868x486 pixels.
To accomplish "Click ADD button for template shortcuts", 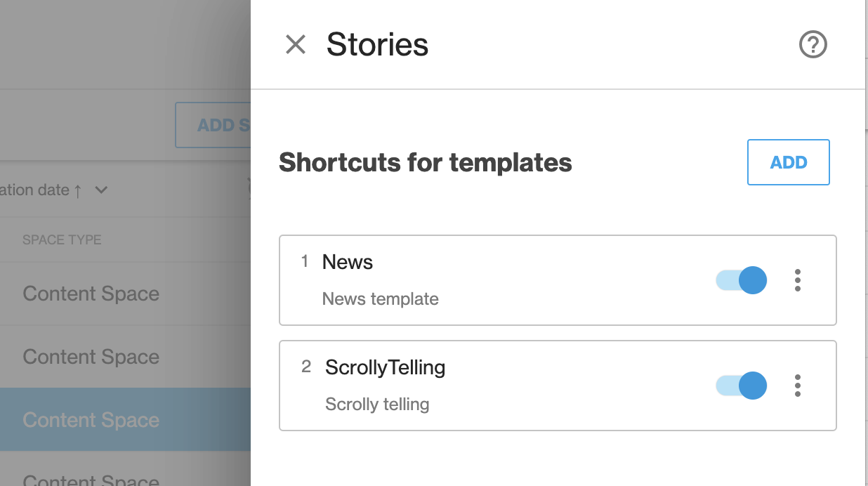I will 789,162.
